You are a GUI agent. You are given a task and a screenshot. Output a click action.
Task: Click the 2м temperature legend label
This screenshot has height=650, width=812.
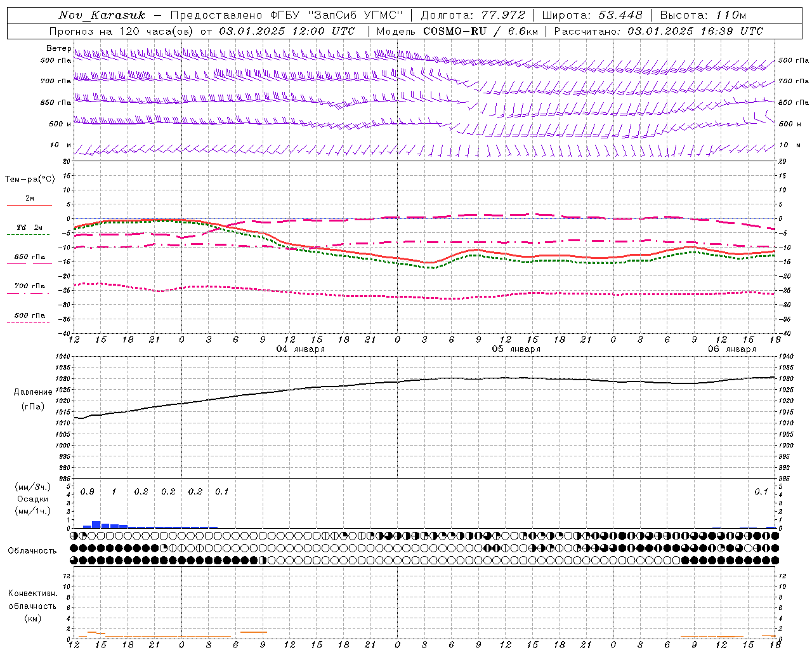[x=30, y=199]
